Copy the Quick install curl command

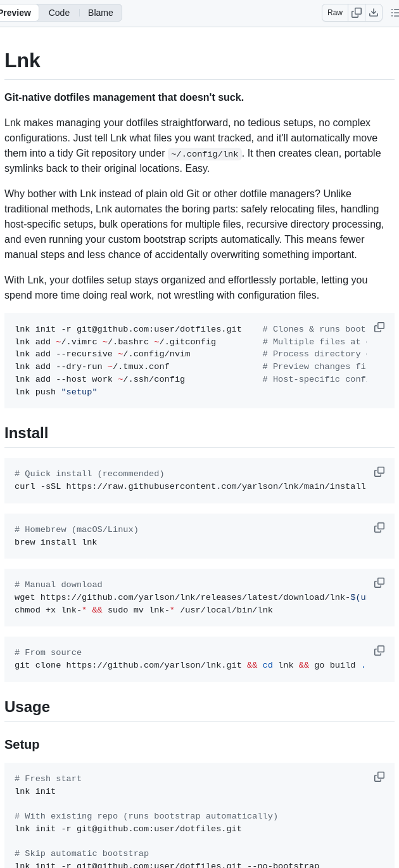point(379,472)
